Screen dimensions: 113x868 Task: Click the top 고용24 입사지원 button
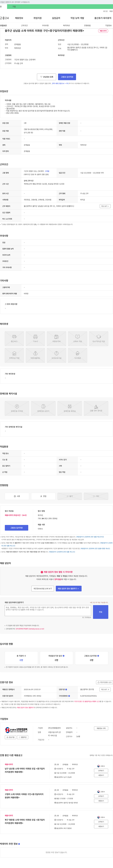coord(67,77)
